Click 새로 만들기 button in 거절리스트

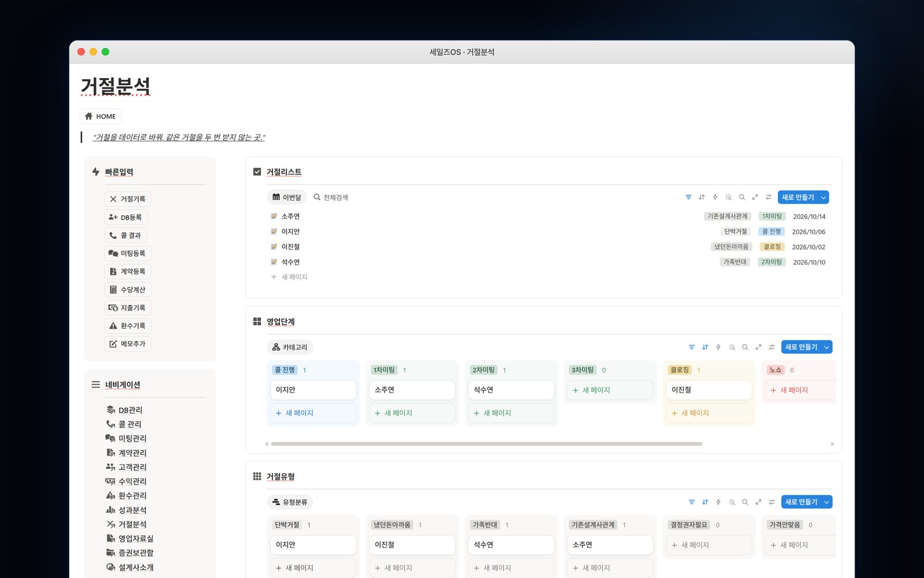tap(798, 197)
